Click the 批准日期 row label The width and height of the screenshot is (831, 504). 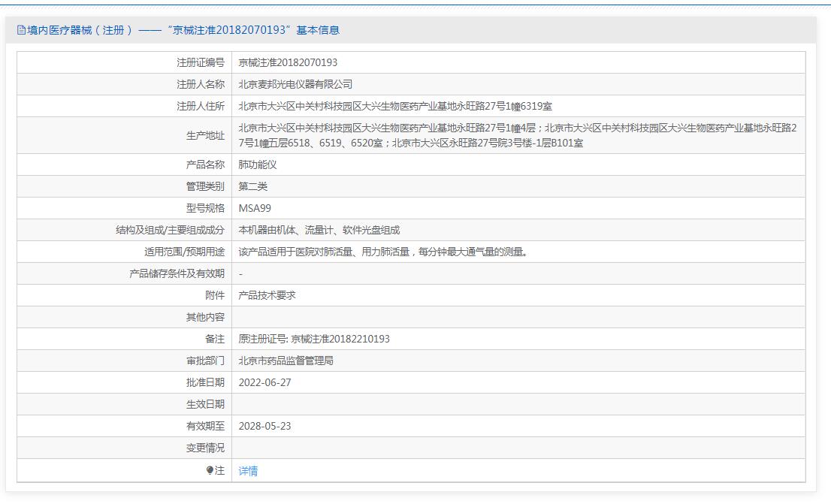coord(205,382)
